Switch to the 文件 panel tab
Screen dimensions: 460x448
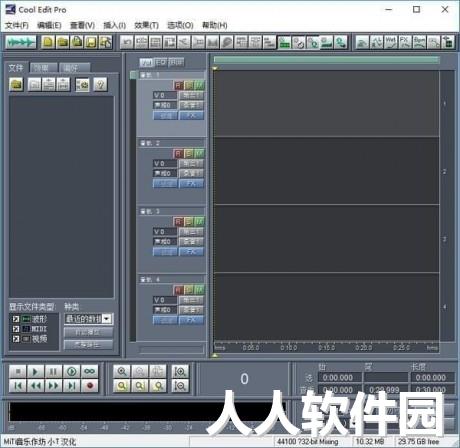pyautogui.click(x=16, y=68)
